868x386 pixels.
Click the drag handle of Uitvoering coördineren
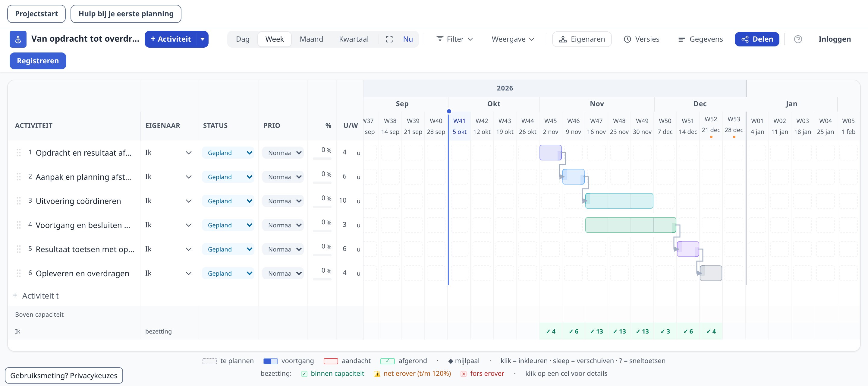coord(19,201)
